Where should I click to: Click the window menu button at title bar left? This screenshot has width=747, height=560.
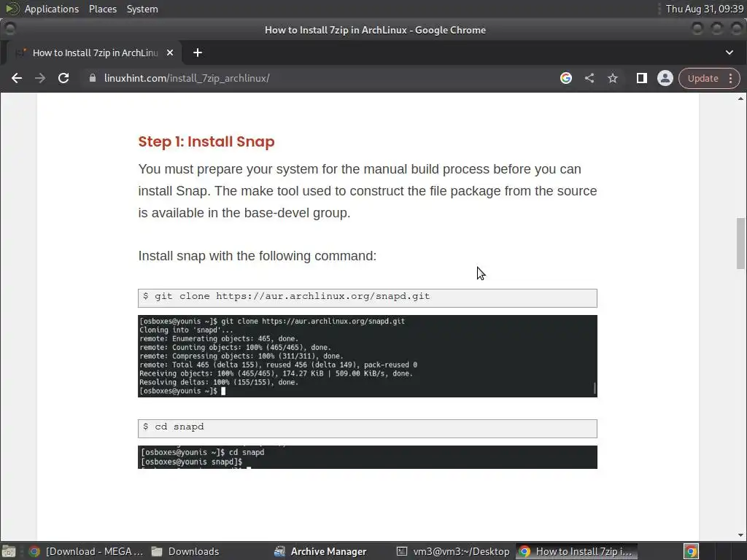point(10,29)
